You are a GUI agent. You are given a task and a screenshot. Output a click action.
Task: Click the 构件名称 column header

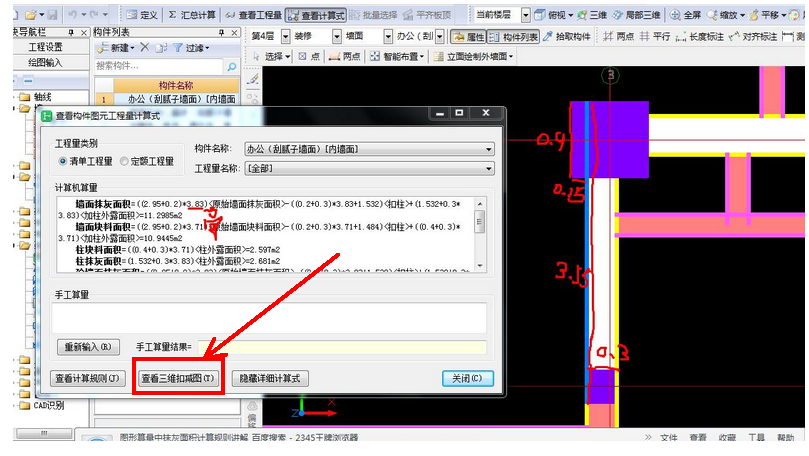pyautogui.click(x=176, y=86)
